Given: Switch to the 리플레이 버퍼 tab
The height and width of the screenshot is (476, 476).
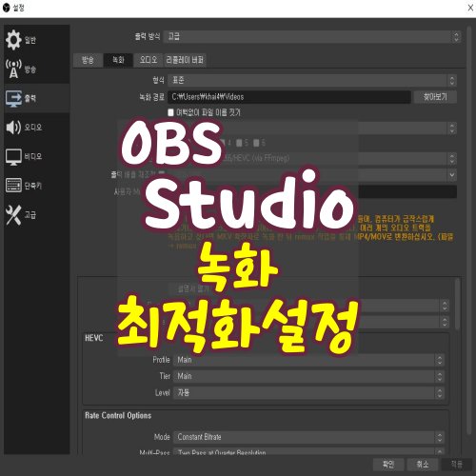Looking at the screenshot, I should [x=185, y=60].
